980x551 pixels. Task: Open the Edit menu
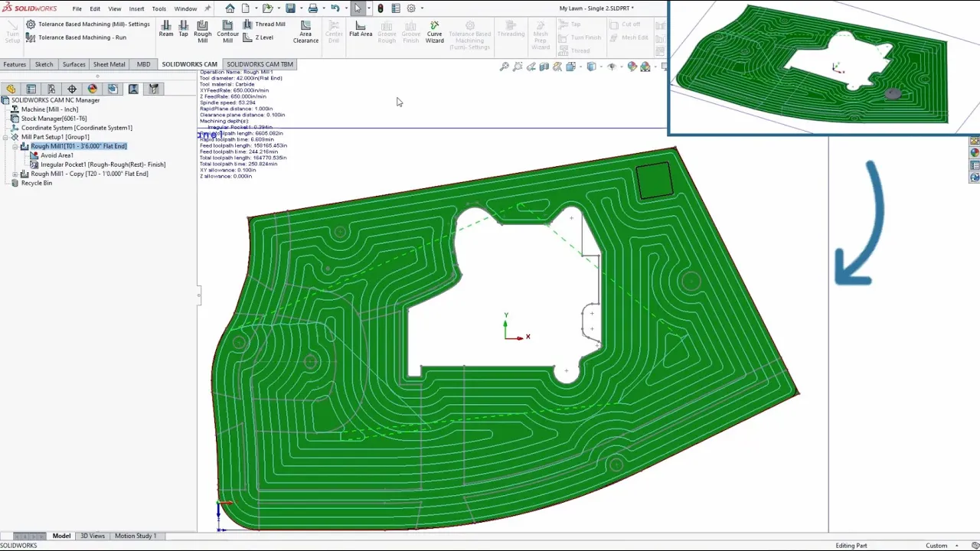click(x=95, y=8)
